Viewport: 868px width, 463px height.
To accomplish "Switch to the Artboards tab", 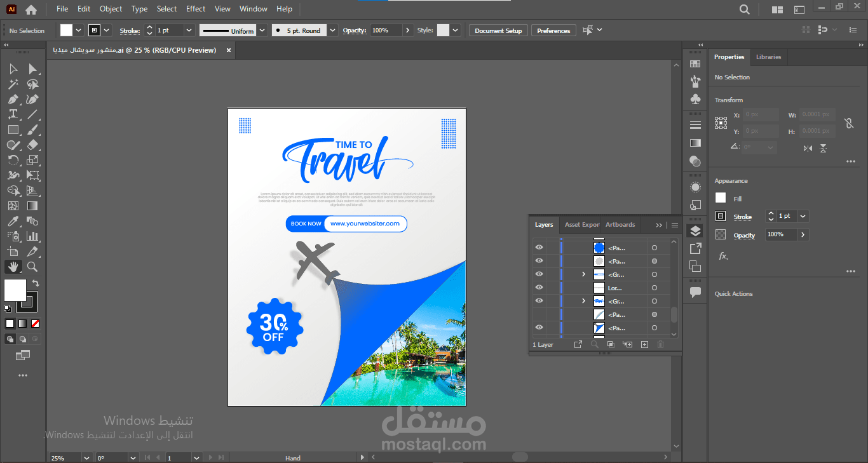I will [620, 225].
